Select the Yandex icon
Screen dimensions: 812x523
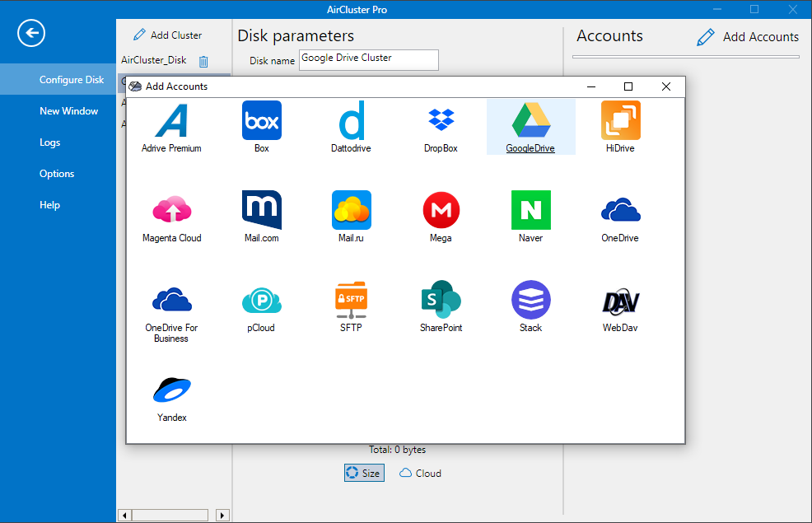[x=172, y=390]
